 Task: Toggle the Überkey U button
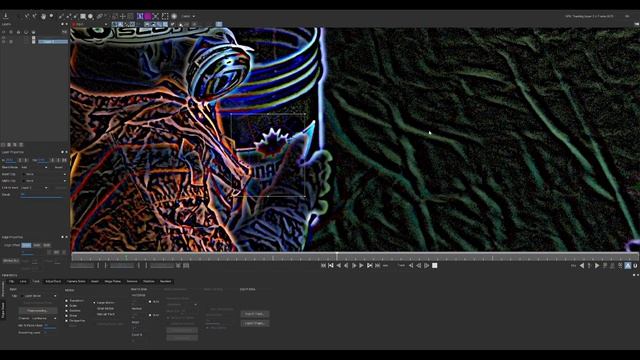click(635, 266)
